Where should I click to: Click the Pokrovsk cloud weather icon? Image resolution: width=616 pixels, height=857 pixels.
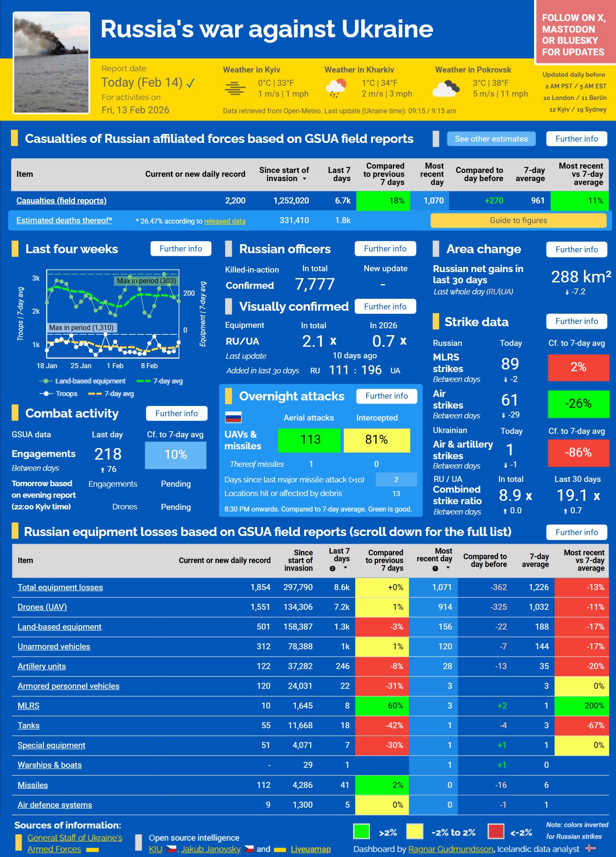[x=446, y=88]
